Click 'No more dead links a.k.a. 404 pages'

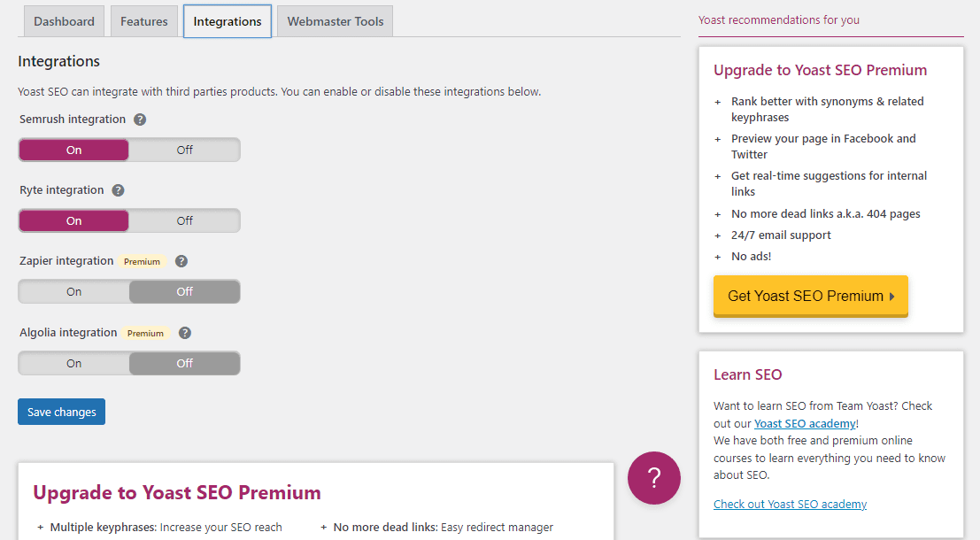[x=826, y=213]
